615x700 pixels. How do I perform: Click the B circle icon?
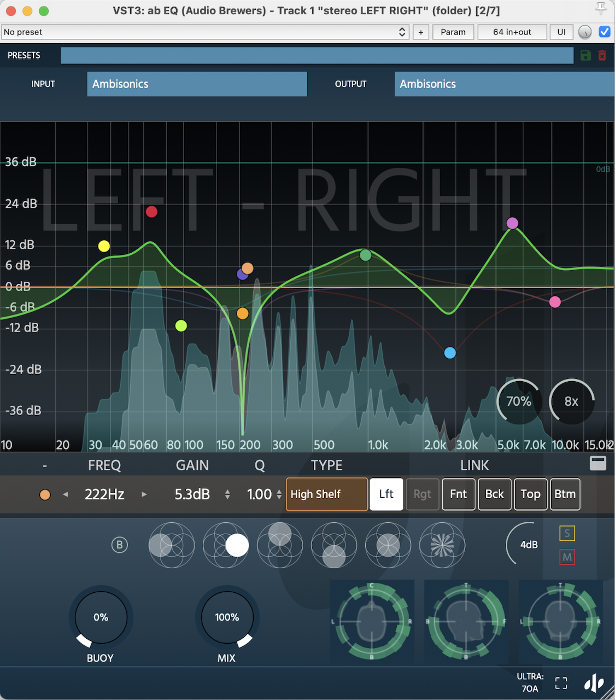pyautogui.click(x=119, y=545)
